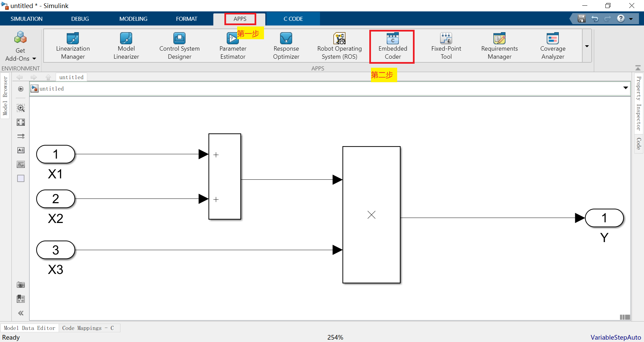Image resolution: width=644 pixels, height=342 pixels.
Task: Click the Ready status text
Action: (x=11, y=337)
